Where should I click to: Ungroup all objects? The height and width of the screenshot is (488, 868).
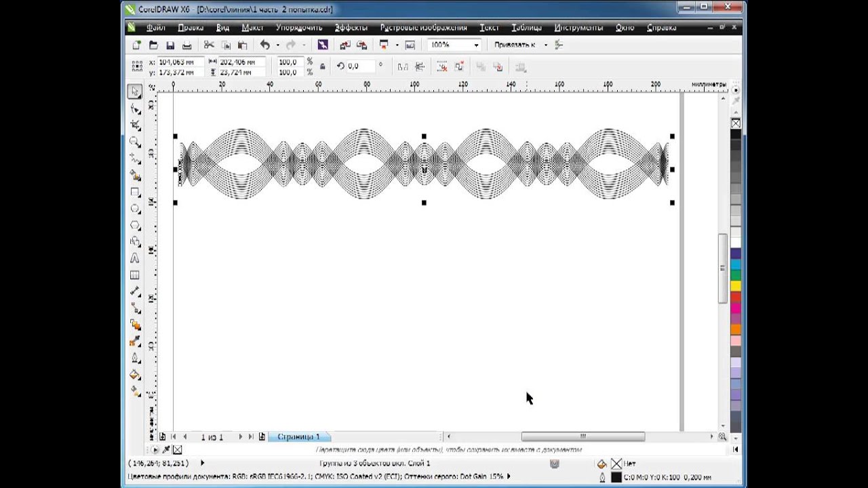coord(459,66)
